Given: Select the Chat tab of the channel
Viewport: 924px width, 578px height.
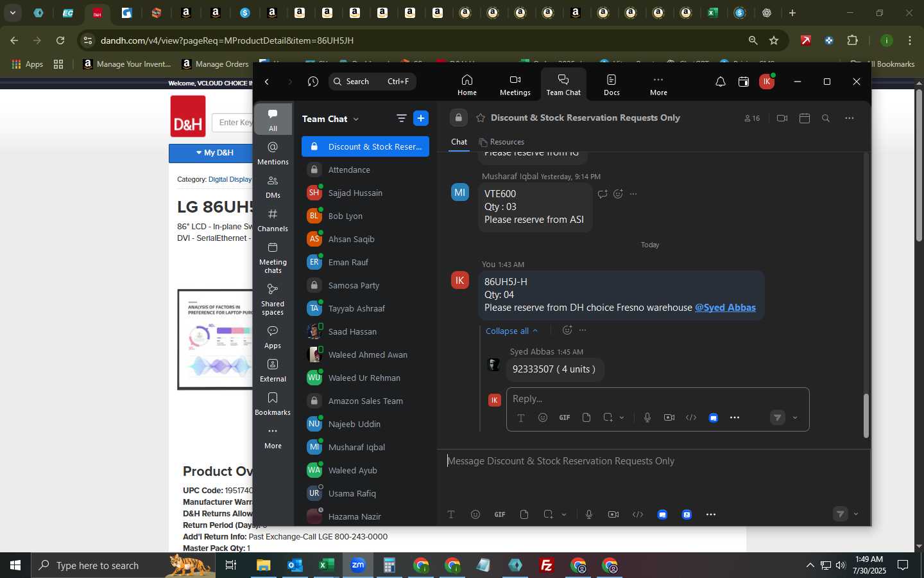Looking at the screenshot, I should [459, 142].
